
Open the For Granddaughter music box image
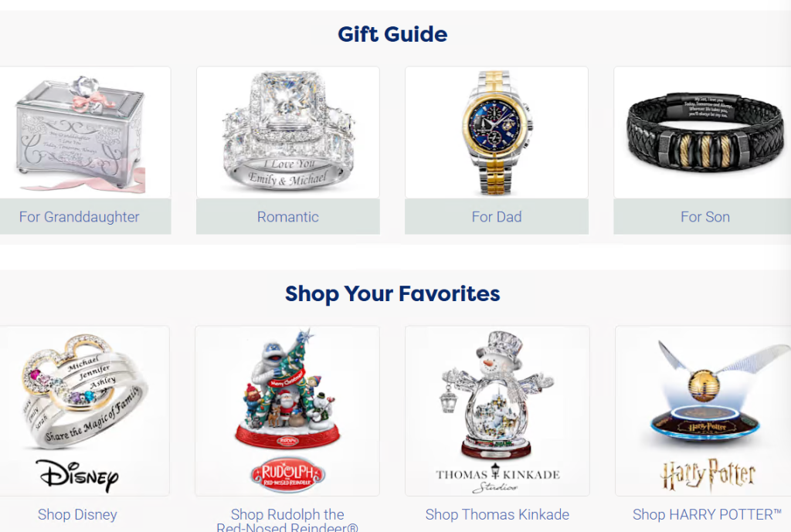[x=80, y=133]
